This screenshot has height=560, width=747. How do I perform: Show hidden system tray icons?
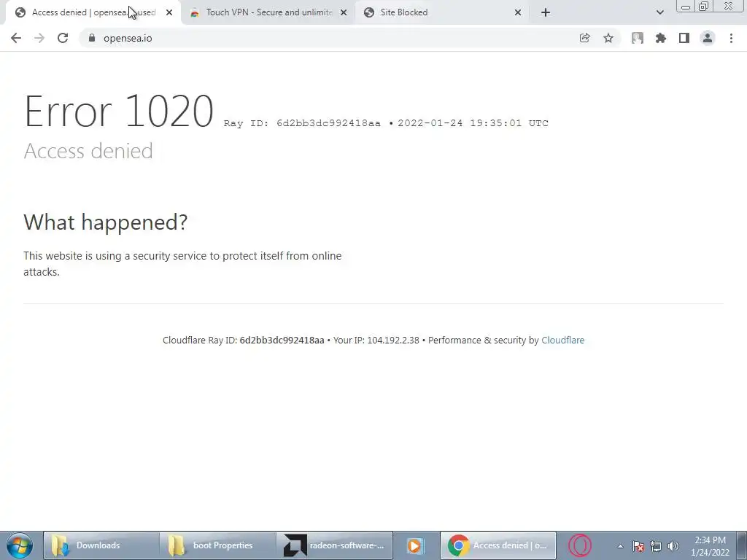tap(620, 546)
